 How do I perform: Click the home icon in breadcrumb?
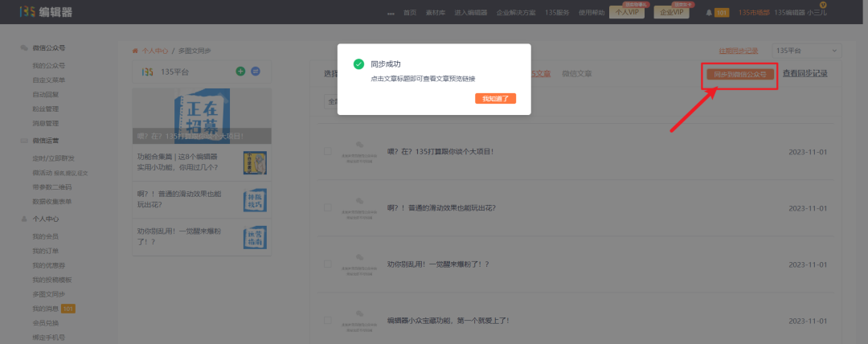(135, 51)
